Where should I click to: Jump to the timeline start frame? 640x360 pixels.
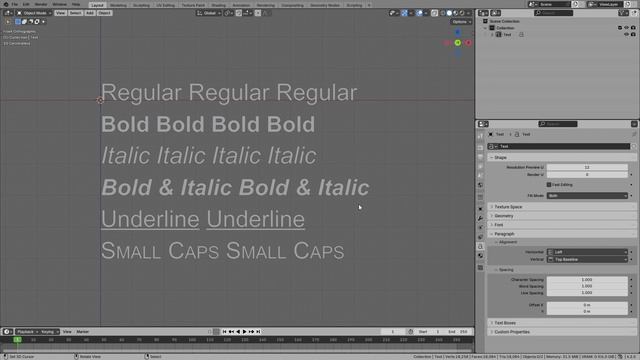224,332
